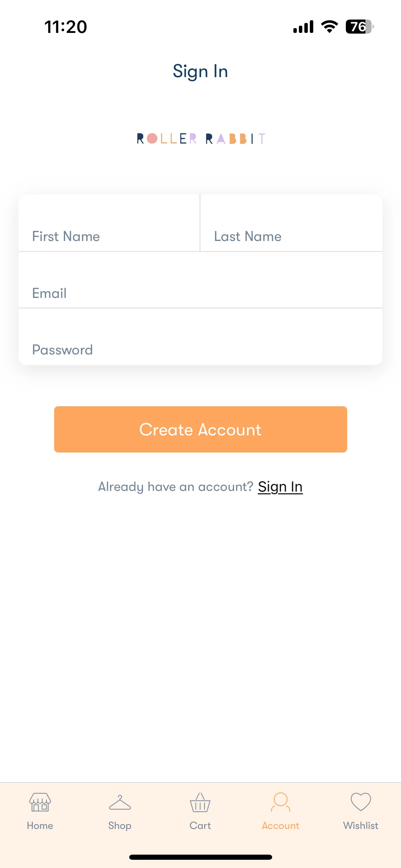Select the Account person icon
The image size is (401, 868).
tap(280, 802)
